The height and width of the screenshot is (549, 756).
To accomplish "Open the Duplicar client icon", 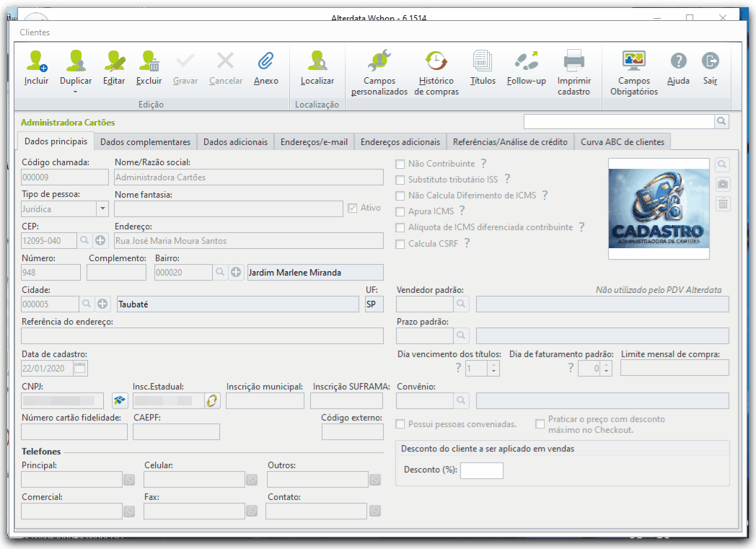I will click(x=76, y=61).
